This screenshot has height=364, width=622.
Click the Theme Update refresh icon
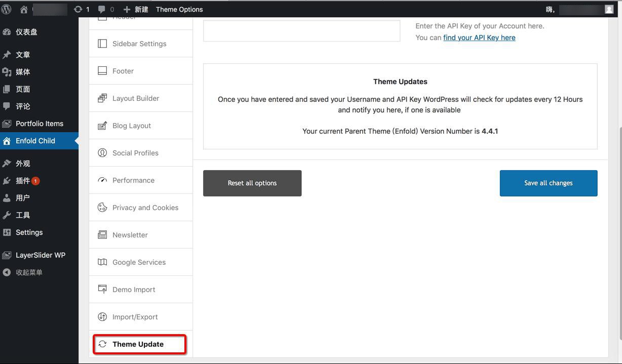(x=102, y=344)
